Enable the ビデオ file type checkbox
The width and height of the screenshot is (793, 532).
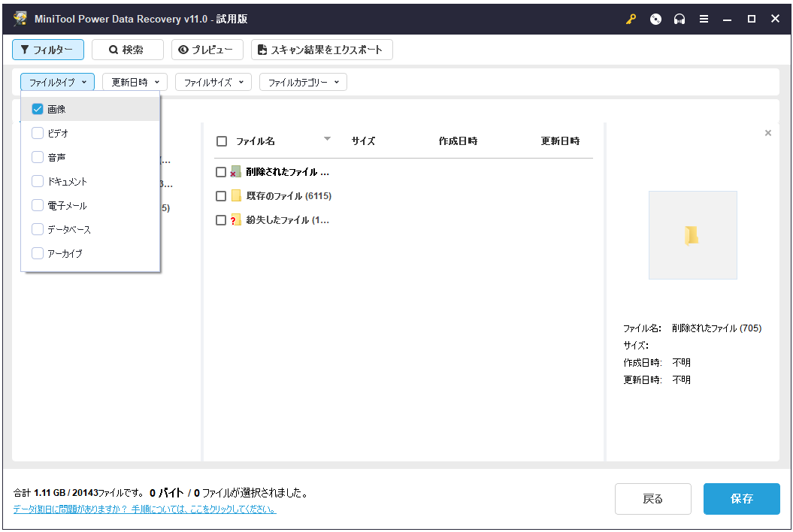pyautogui.click(x=38, y=133)
